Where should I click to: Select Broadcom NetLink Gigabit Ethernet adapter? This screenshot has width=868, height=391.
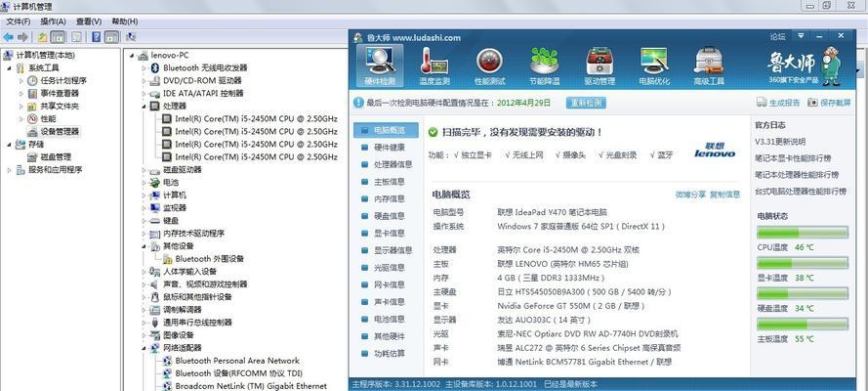pyautogui.click(x=251, y=386)
